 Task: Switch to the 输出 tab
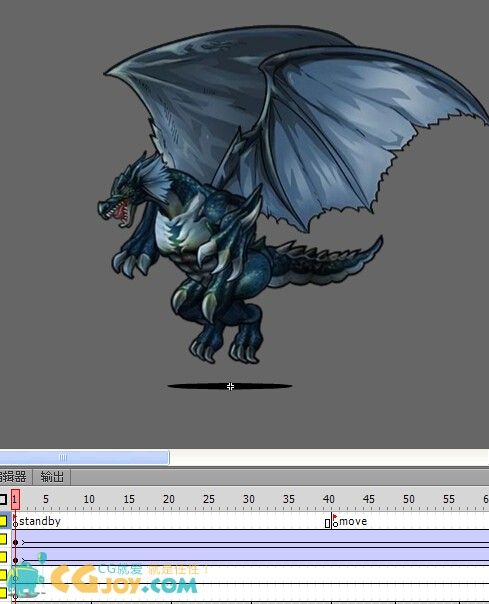pos(52,477)
